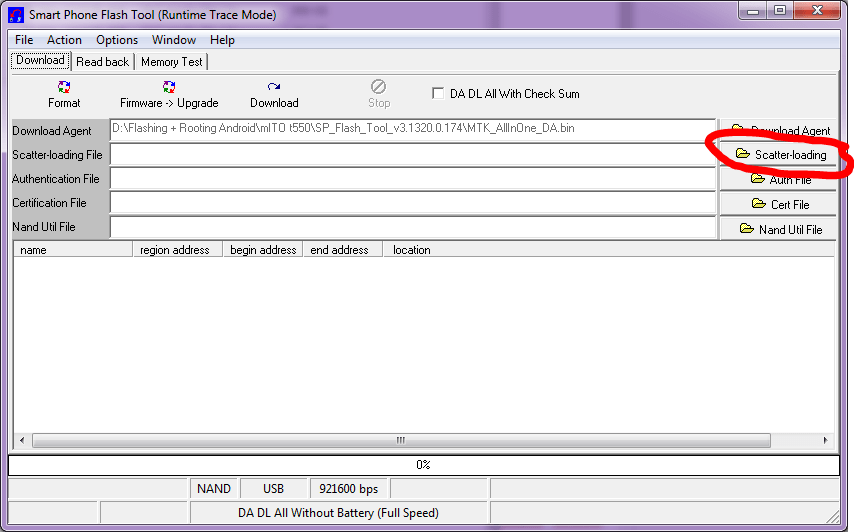Click the right arrow of horizontal scrollbar

coord(826,440)
